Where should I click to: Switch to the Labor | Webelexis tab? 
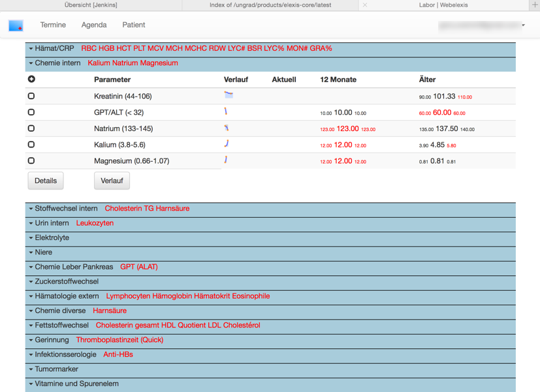point(443,5)
